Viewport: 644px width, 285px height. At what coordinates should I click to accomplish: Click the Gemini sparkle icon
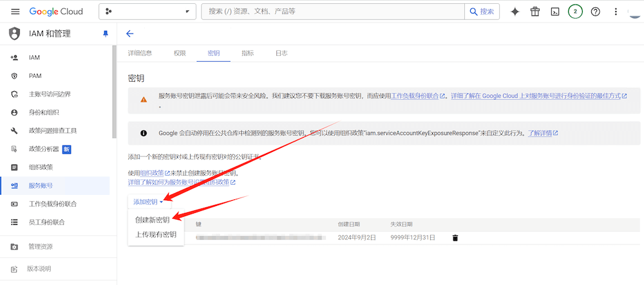tap(515, 12)
